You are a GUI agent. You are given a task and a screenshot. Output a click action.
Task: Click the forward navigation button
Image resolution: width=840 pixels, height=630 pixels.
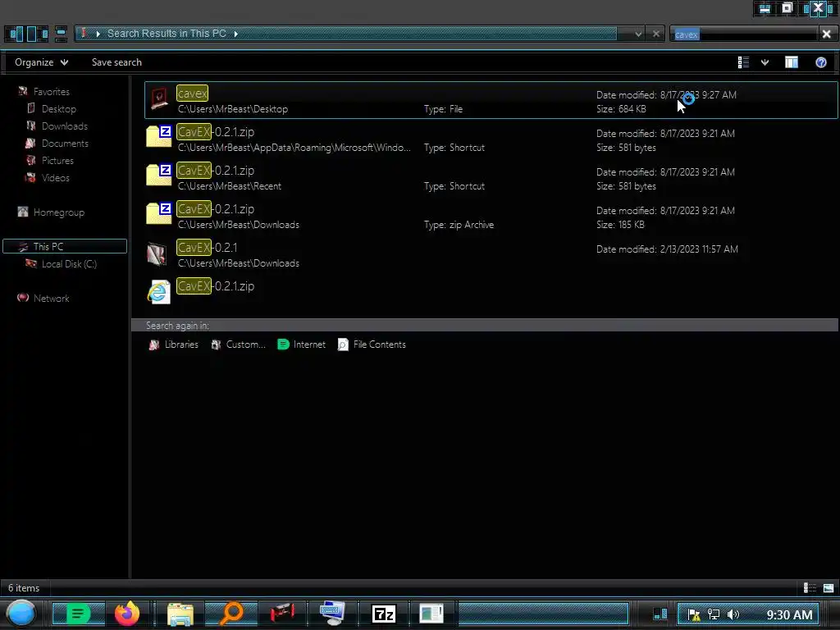[36, 34]
